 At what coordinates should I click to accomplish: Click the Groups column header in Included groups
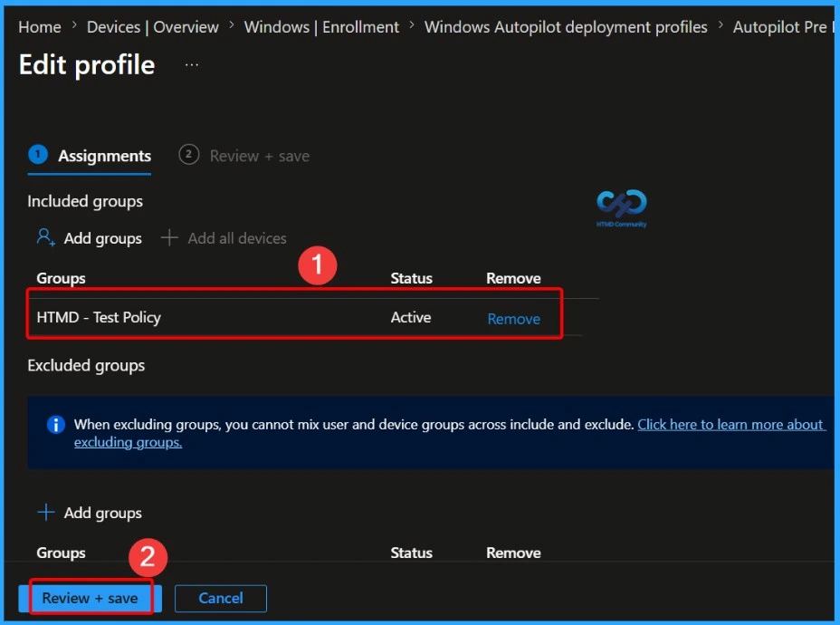(61, 278)
